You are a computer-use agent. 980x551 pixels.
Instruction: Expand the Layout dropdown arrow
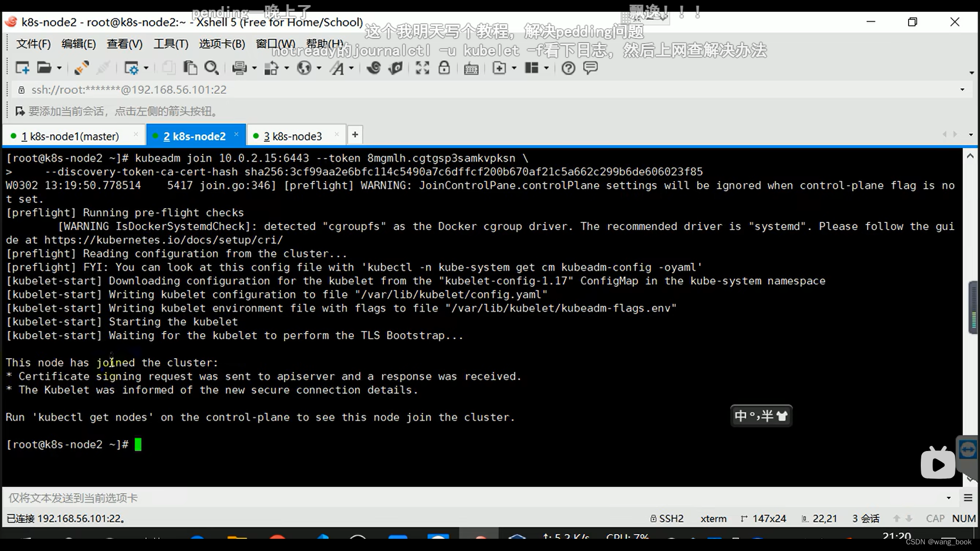point(546,68)
